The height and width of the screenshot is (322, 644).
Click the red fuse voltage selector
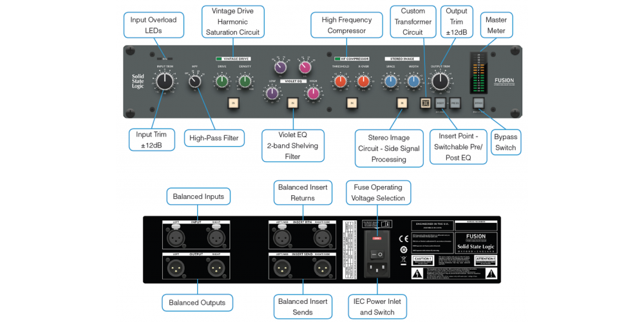(377, 238)
